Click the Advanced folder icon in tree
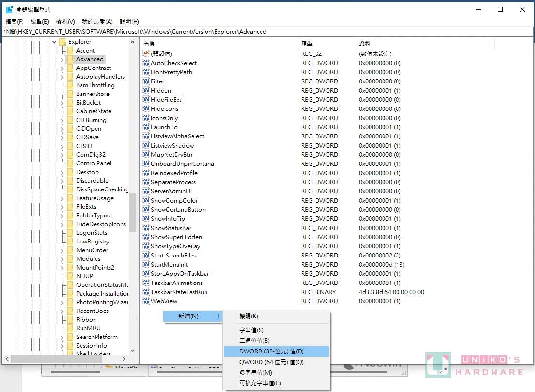The image size is (535, 392). click(x=69, y=59)
